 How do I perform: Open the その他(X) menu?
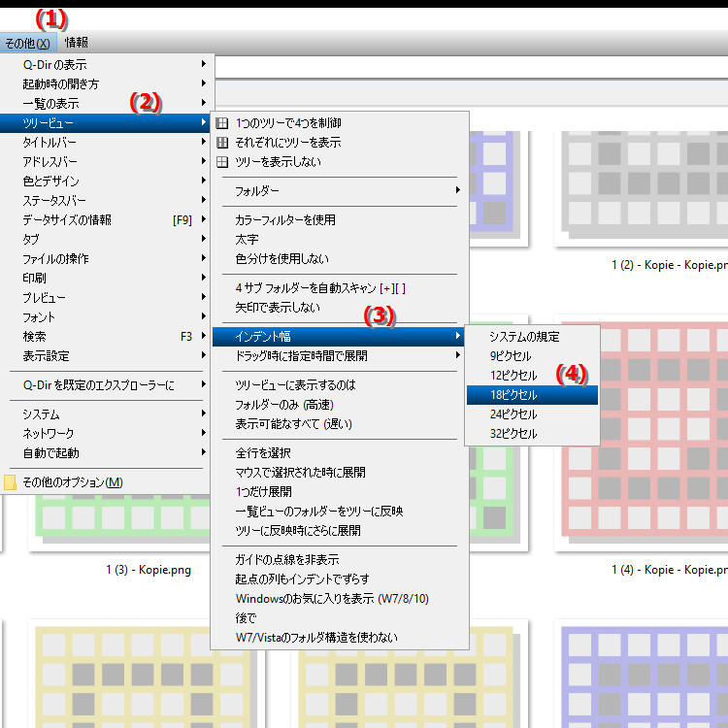(x=28, y=43)
